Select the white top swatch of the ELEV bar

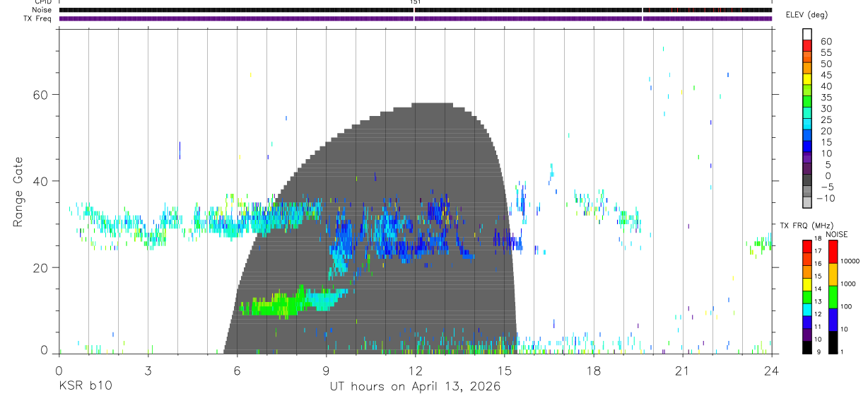pyautogui.click(x=808, y=35)
